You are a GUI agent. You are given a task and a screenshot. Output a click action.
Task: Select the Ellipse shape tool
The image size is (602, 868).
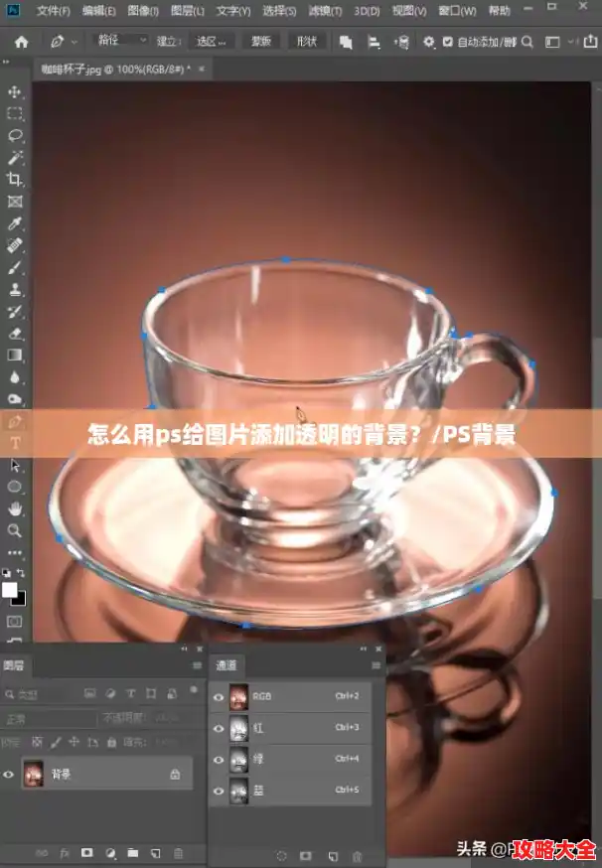pyautogui.click(x=15, y=487)
